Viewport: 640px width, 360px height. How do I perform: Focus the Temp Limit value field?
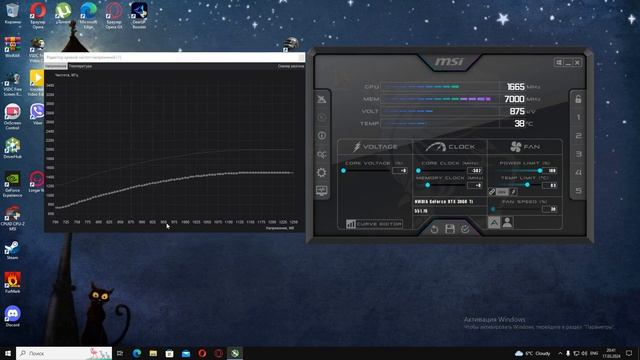coord(550,185)
